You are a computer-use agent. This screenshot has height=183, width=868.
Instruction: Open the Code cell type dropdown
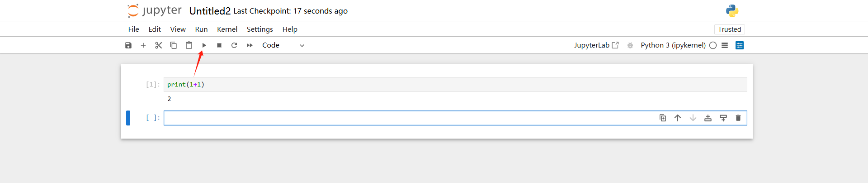point(283,45)
